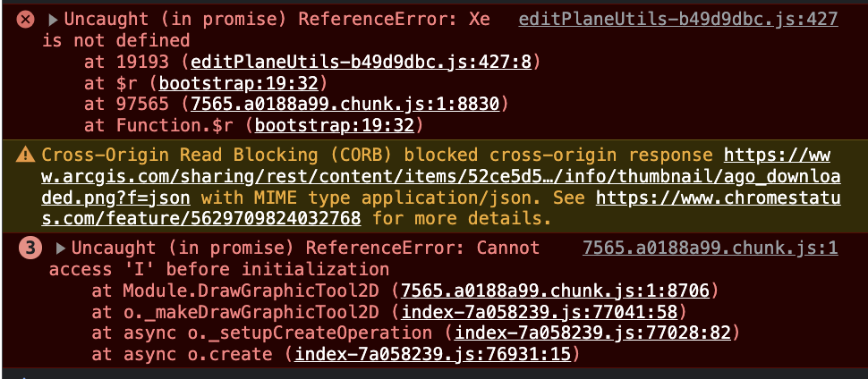
Task: Open the index-7a058239.js:76931:15 stack link
Action: [432, 355]
